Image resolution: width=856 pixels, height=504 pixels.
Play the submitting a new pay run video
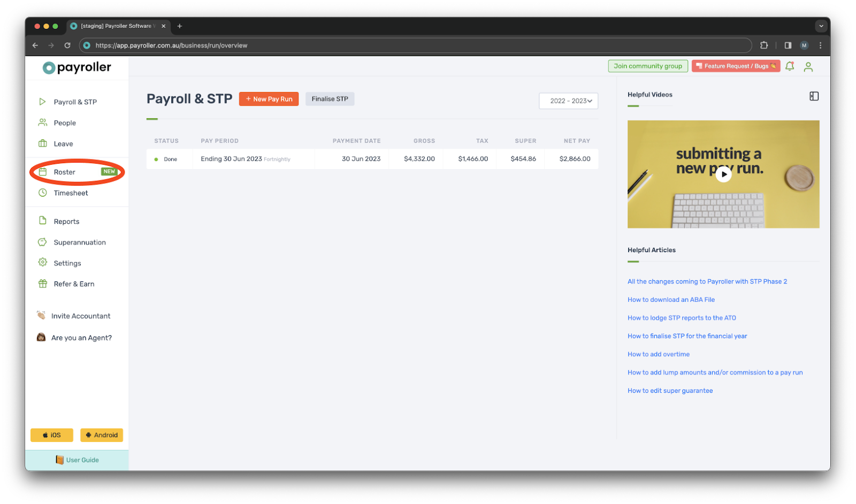[723, 174]
